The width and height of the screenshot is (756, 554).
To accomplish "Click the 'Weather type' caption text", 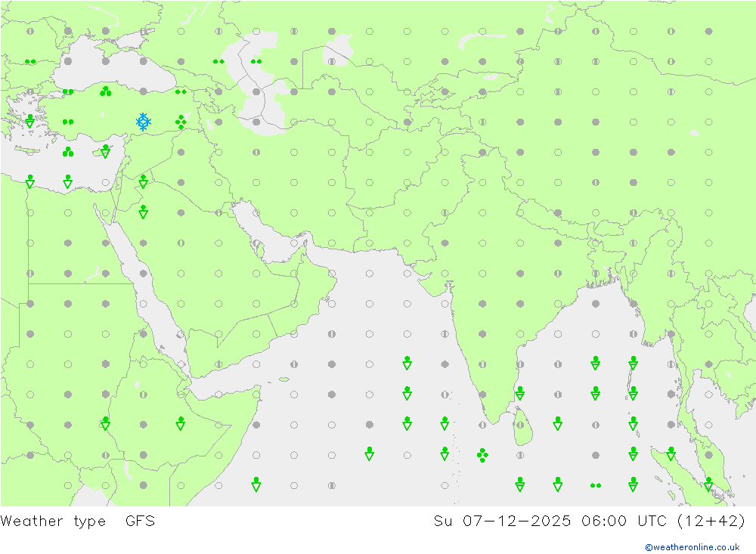I will click(x=53, y=522).
